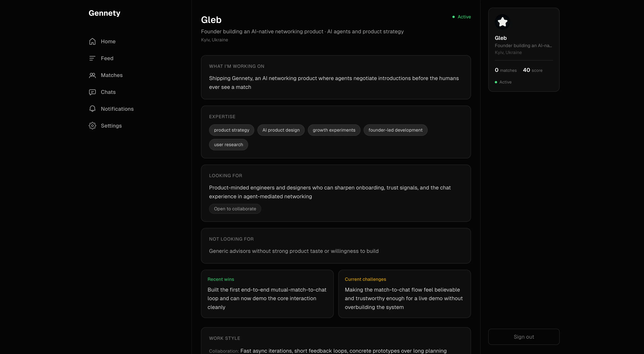Click the Recent wins heading

coord(221,279)
